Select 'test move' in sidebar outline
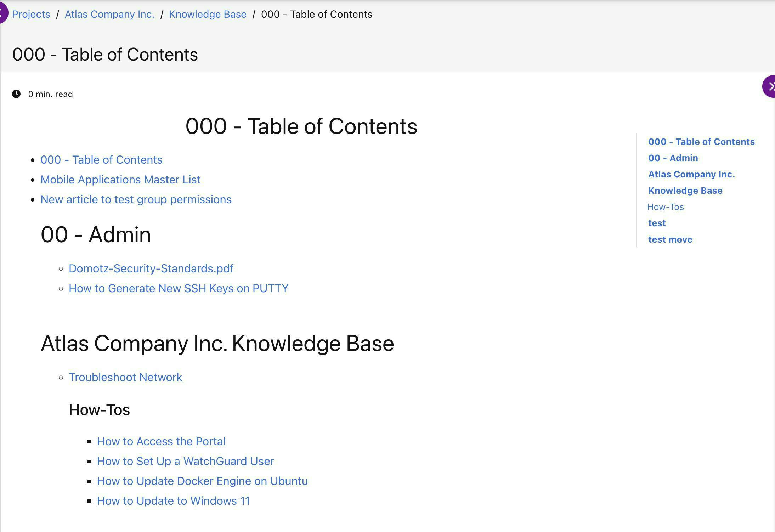This screenshot has width=775, height=532. pyautogui.click(x=670, y=239)
